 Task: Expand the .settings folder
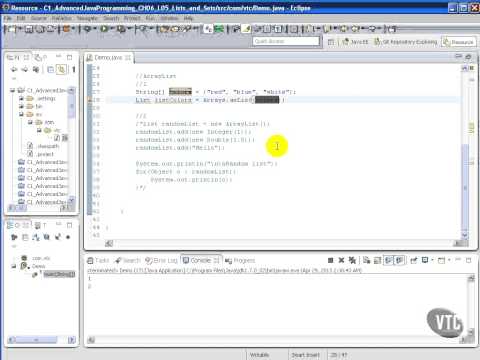click(x=21, y=98)
